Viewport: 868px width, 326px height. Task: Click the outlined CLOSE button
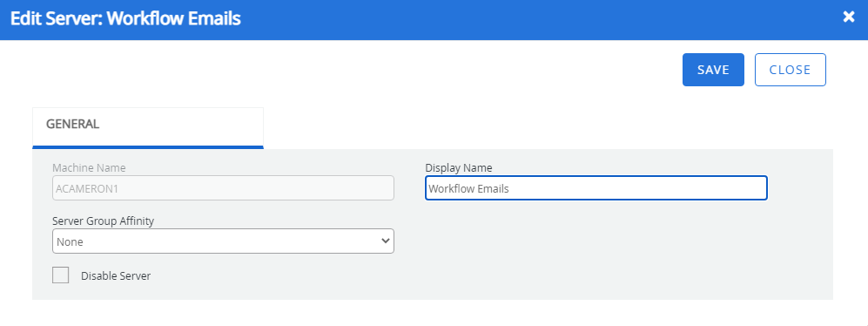tap(790, 70)
